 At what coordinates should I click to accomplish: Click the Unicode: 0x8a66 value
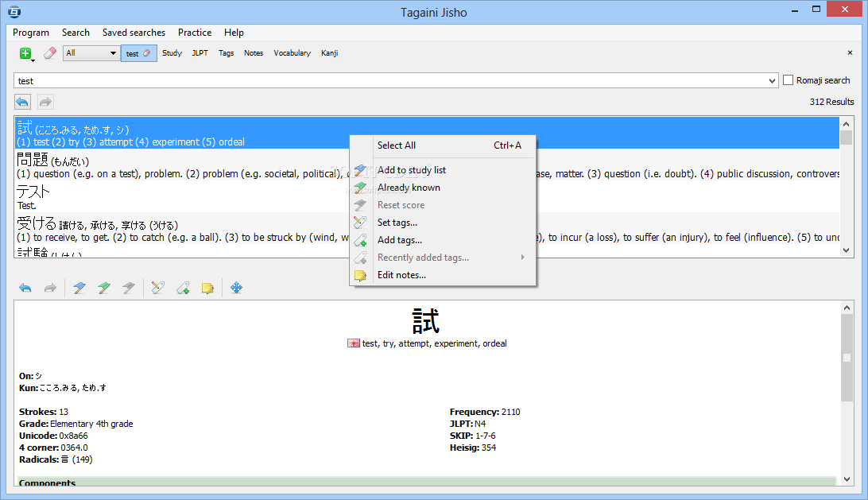pos(73,436)
